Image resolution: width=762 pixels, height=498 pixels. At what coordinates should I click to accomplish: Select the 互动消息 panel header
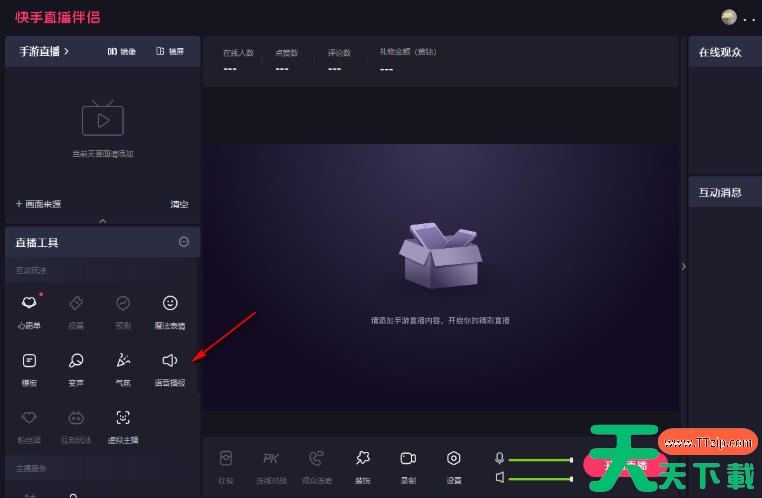coord(720,192)
